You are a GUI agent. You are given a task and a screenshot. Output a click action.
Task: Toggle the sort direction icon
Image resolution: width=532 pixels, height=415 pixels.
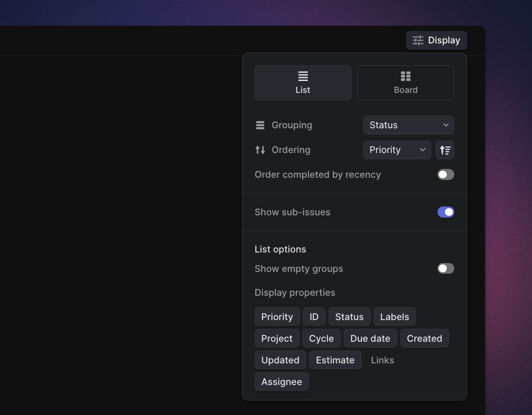(445, 150)
